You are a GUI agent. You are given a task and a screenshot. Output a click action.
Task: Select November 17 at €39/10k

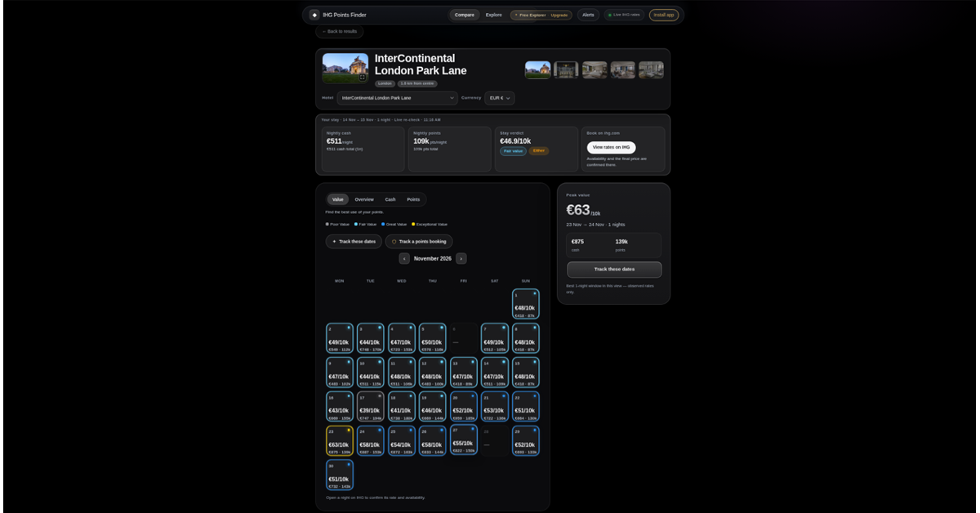click(371, 407)
